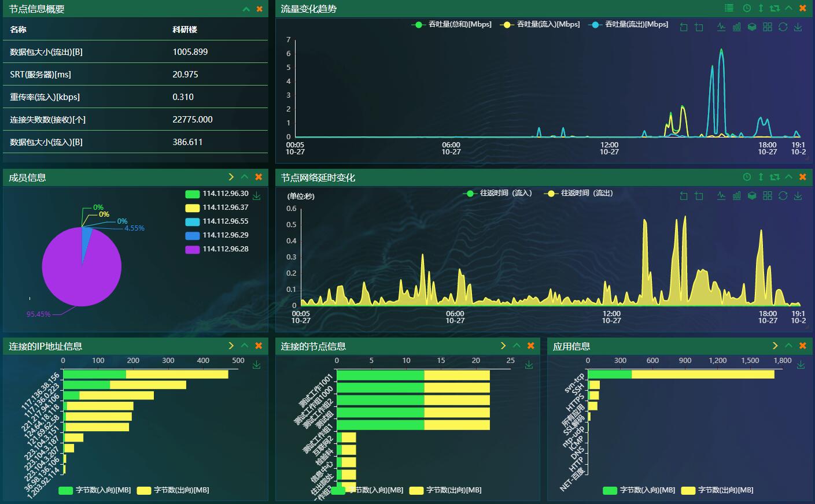Click tiled grid icon in 流量变化趋势 chart
Image resolution: width=815 pixels, height=504 pixels.
pyautogui.click(x=768, y=27)
